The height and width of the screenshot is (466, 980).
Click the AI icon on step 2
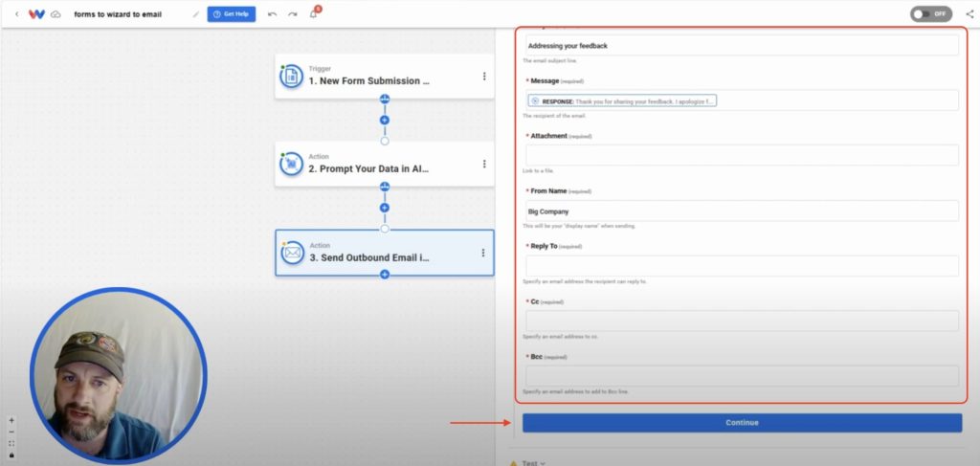pyautogui.click(x=291, y=164)
